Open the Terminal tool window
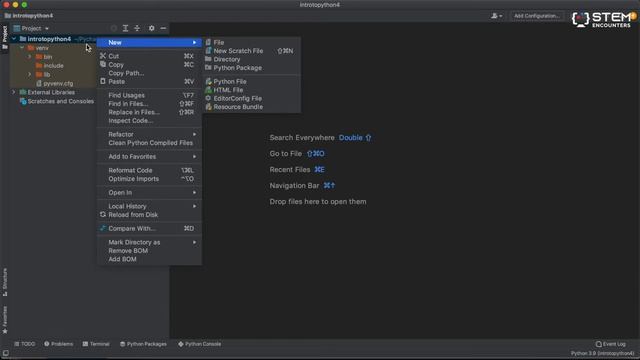The height and width of the screenshot is (360, 640). tap(96, 344)
